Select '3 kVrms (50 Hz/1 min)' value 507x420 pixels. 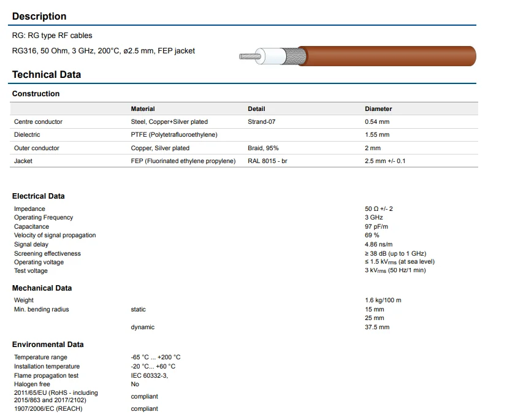click(395, 270)
